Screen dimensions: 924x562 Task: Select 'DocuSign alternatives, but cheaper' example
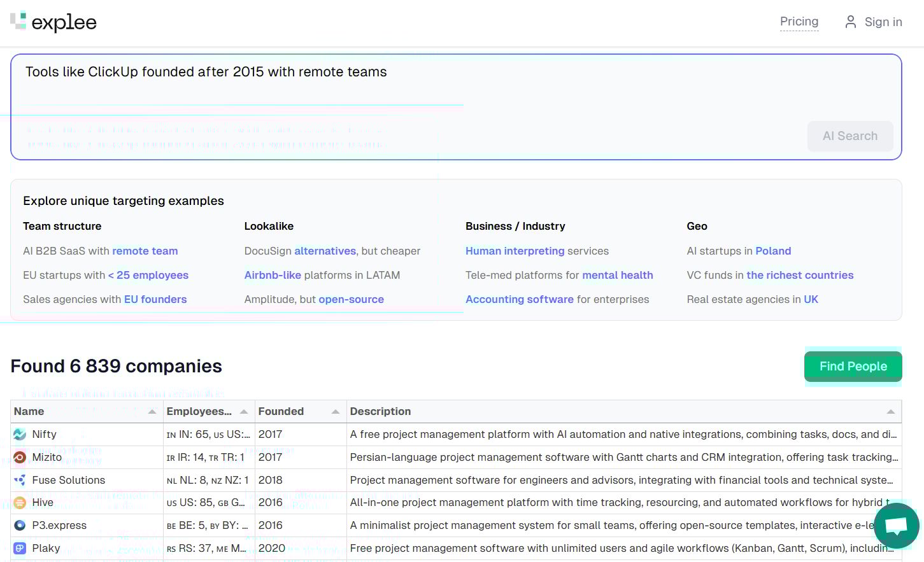pos(332,251)
